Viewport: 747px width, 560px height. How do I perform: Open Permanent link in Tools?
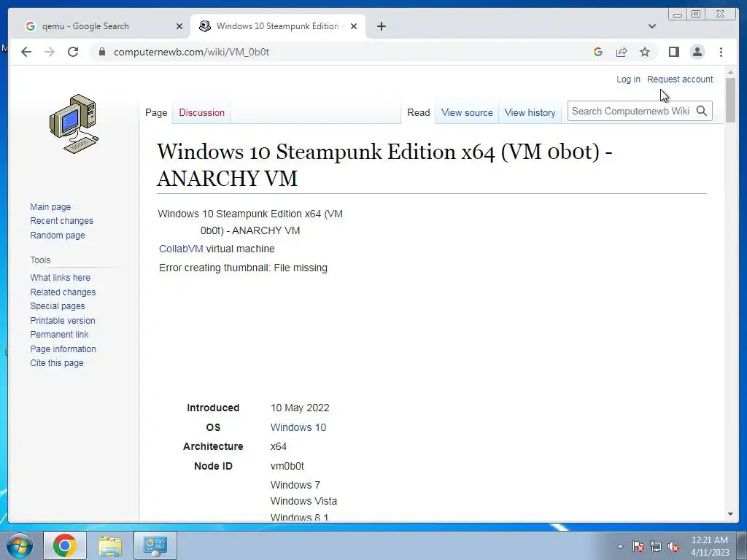[x=59, y=334]
